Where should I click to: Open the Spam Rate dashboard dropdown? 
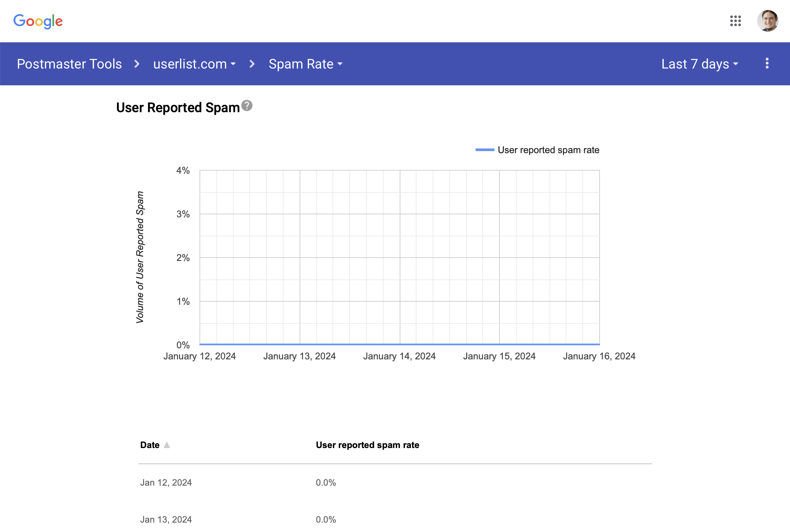pyautogui.click(x=340, y=64)
